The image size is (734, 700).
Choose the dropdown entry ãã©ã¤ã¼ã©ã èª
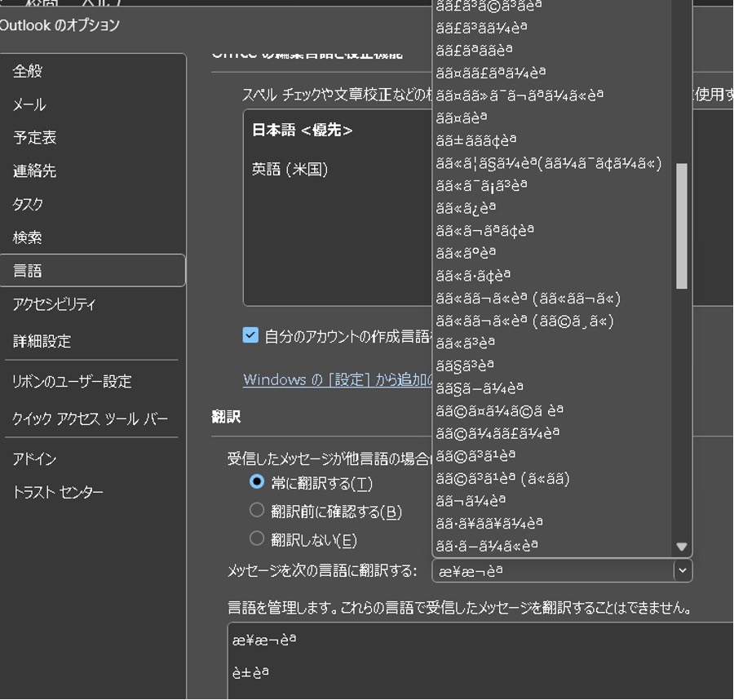[499, 411]
